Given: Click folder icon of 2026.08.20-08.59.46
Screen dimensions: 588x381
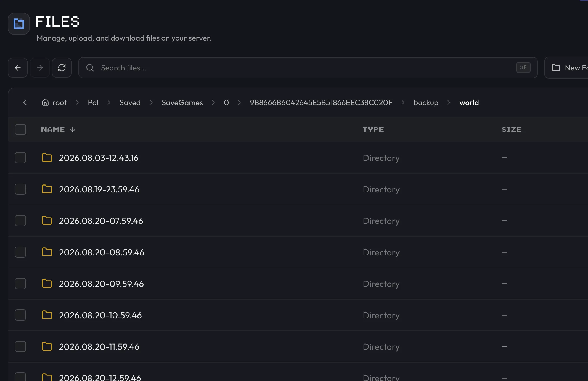Looking at the screenshot, I should [47, 252].
